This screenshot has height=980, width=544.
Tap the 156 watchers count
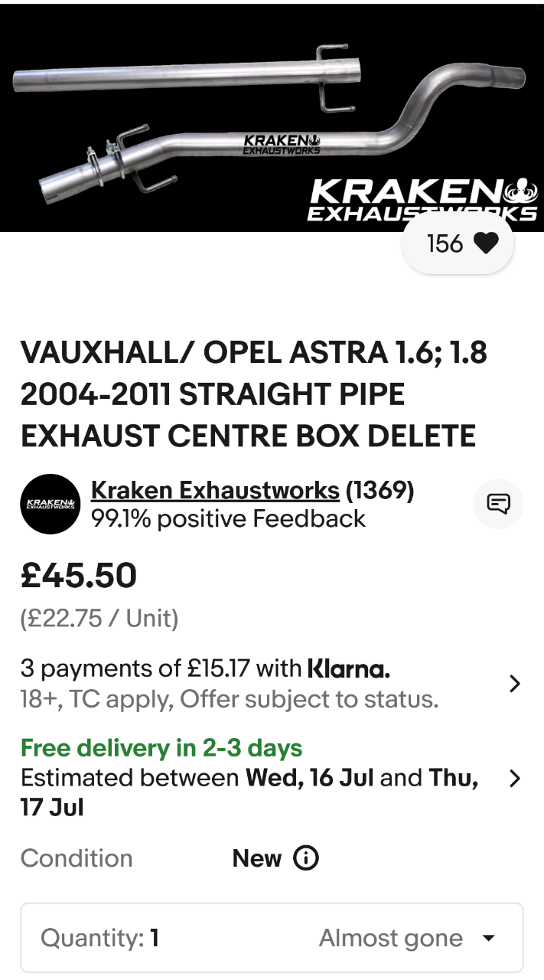coord(445,243)
